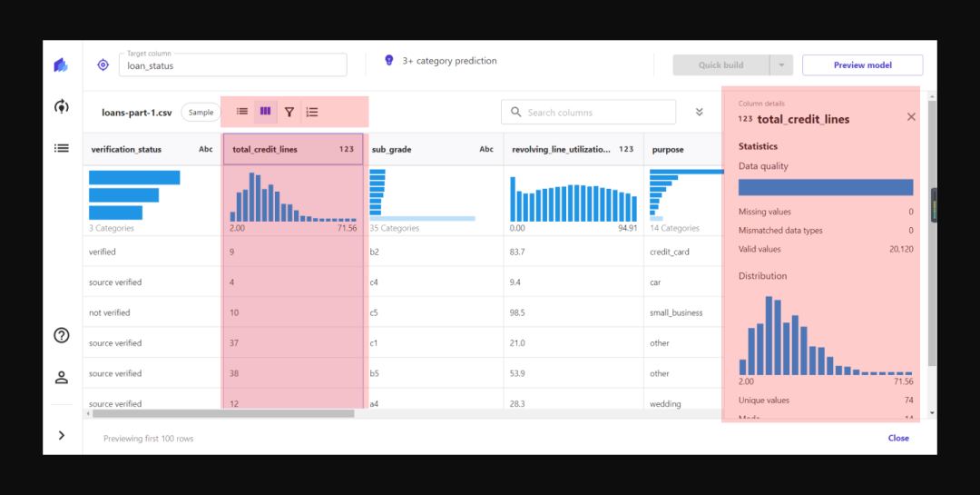Click the cell 'small_business'
Screen dimensions: 980x495
point(678,312)
